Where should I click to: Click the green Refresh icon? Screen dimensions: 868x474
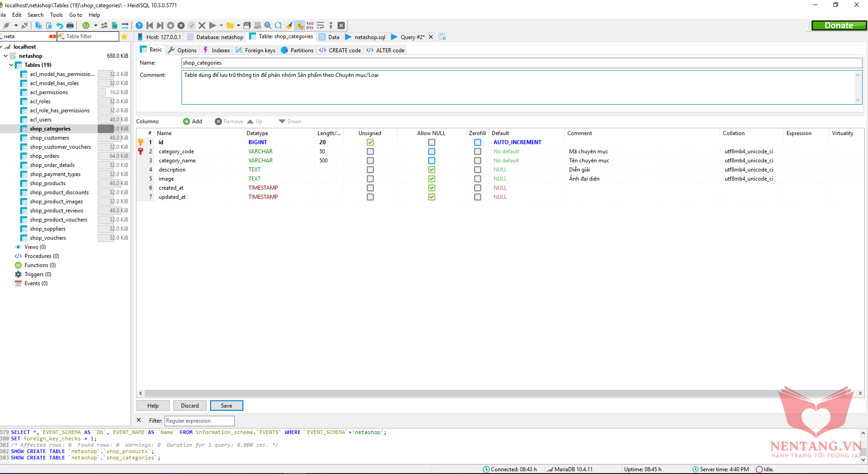[86, 25]
